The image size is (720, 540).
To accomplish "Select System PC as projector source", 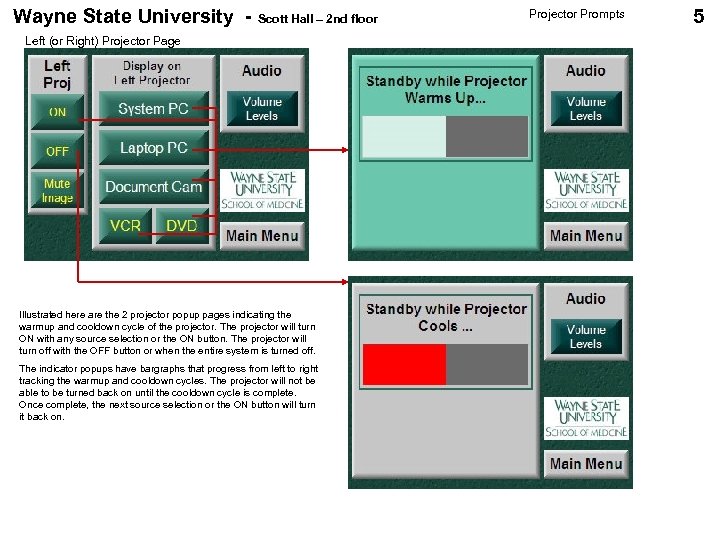I will tap(154, 108).
